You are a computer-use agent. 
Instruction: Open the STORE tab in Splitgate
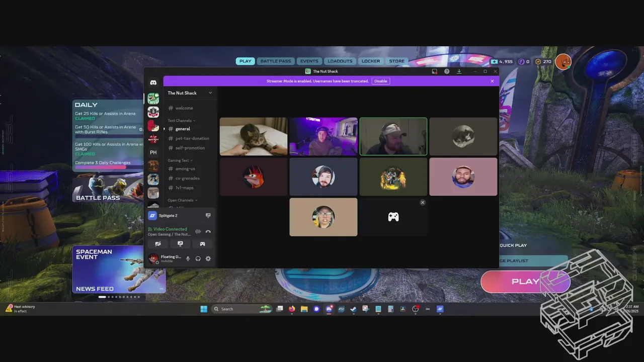click(396, 61)
